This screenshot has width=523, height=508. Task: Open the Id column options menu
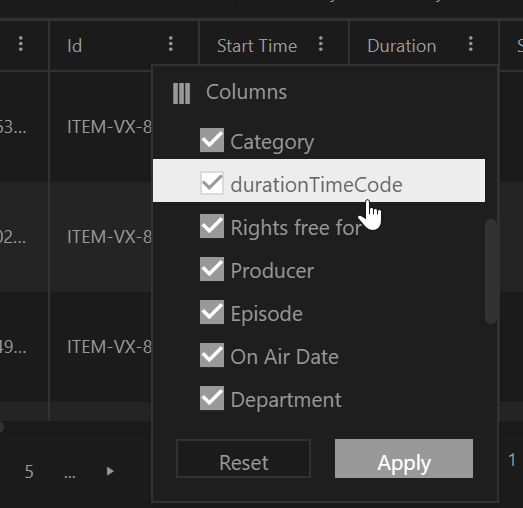pyautogui.click(x=171, y=44)
